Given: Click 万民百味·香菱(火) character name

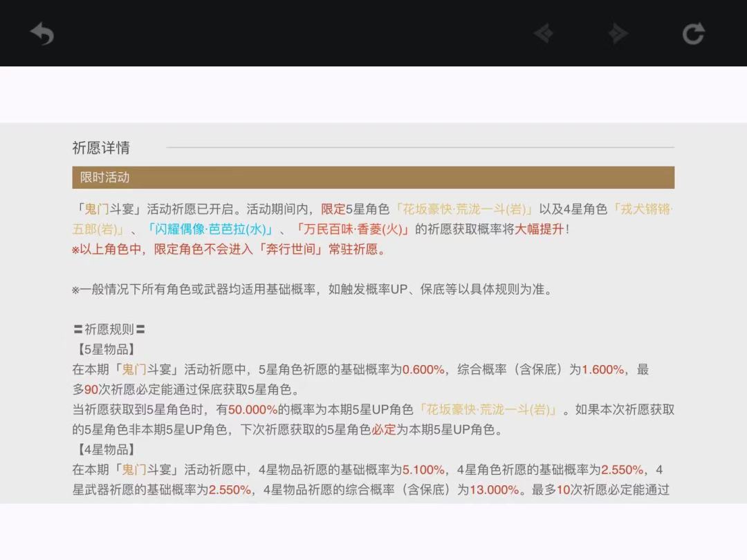Looking at the screenshot, I should click(353, 229).
